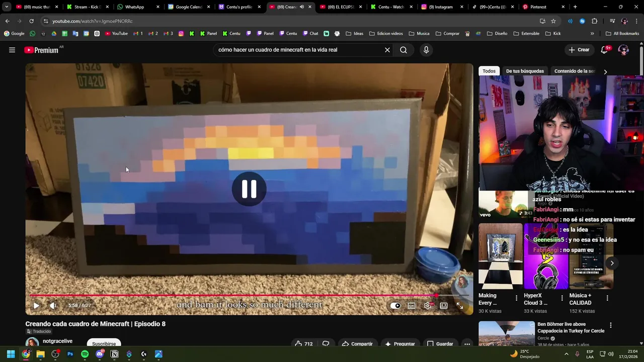Image resolution: width=644 pixels, height=362 pixels.
Task: Open the YouTube account avatar menu
Action: pyautogui.click(x=623, y=50)
